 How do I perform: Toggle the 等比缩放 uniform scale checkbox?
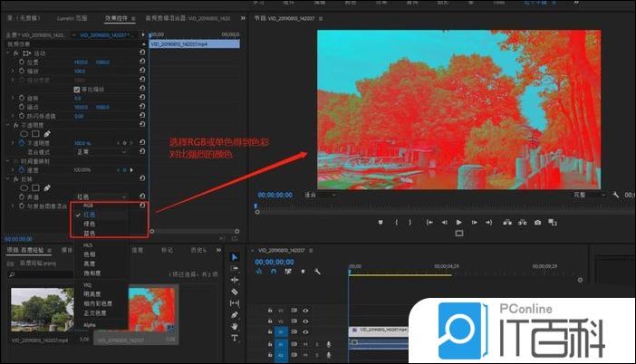tap(76, 90)
